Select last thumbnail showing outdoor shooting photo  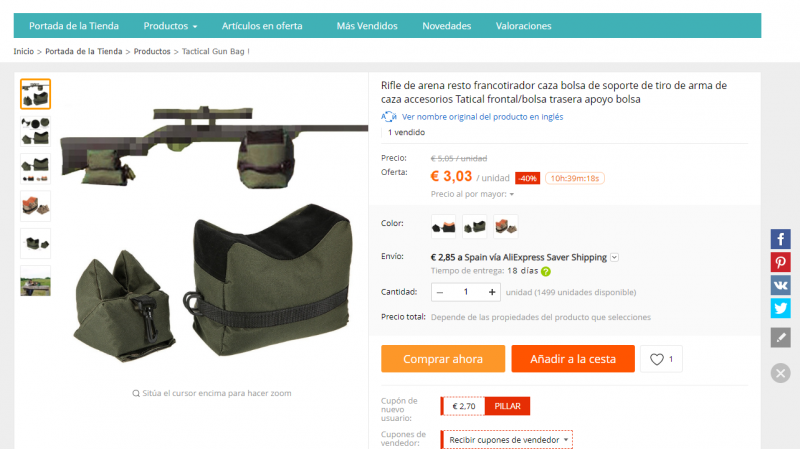tap(35, 281)
